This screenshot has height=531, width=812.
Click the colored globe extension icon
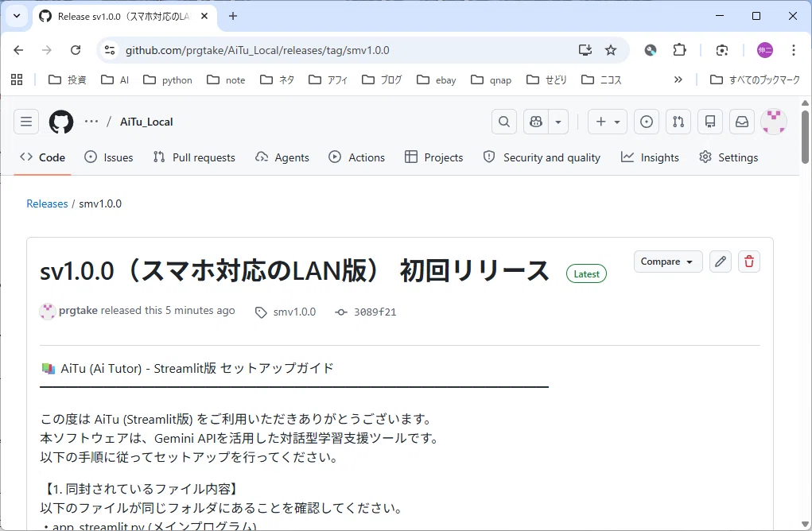(x=651, y=50)
